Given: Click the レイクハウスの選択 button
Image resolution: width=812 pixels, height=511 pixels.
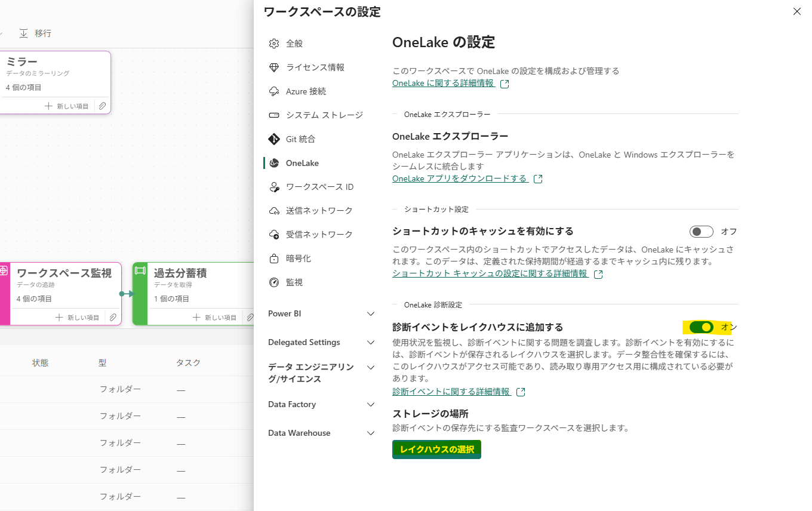Looking at the screenshot, I should [x=436, y=450].
